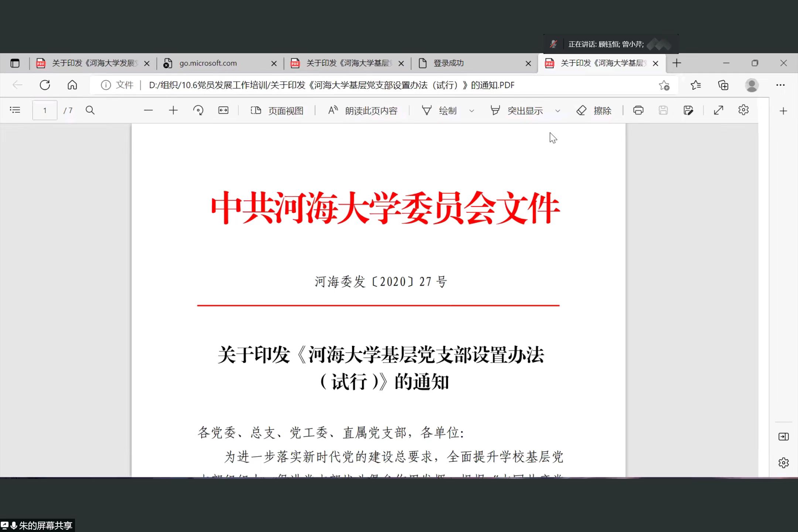
Task: Toggle read aloud for this page
Action: [363, 110]
